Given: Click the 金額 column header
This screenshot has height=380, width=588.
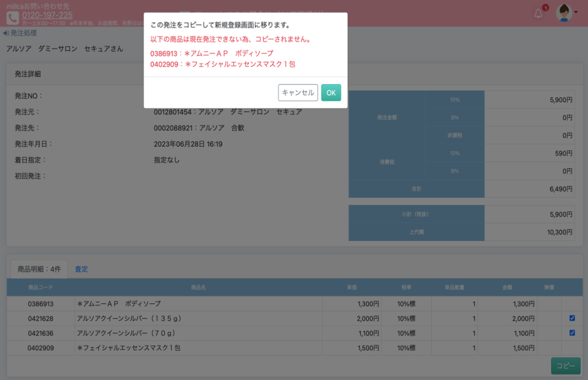Looking at the screenshot, I should click(507, 288).
